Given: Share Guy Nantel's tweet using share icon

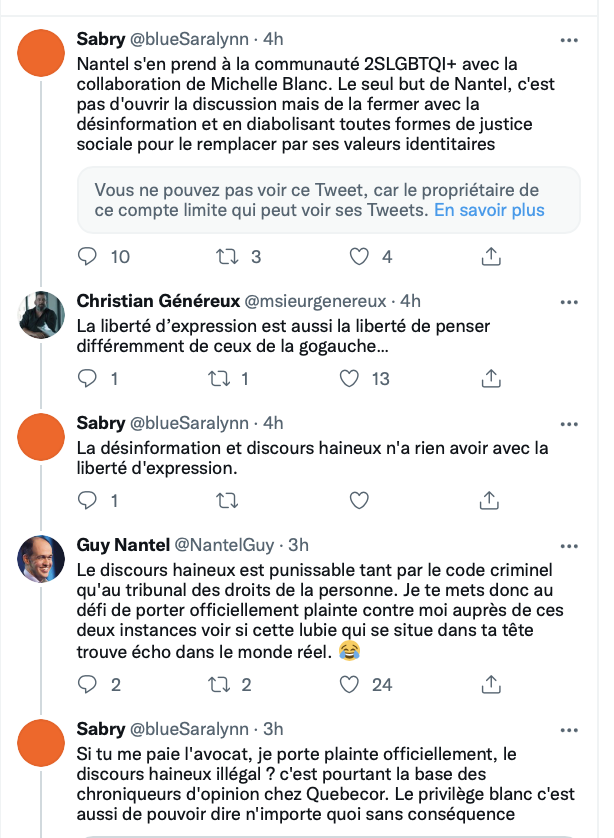Looking at the screenshot, I should click(491, 684).
